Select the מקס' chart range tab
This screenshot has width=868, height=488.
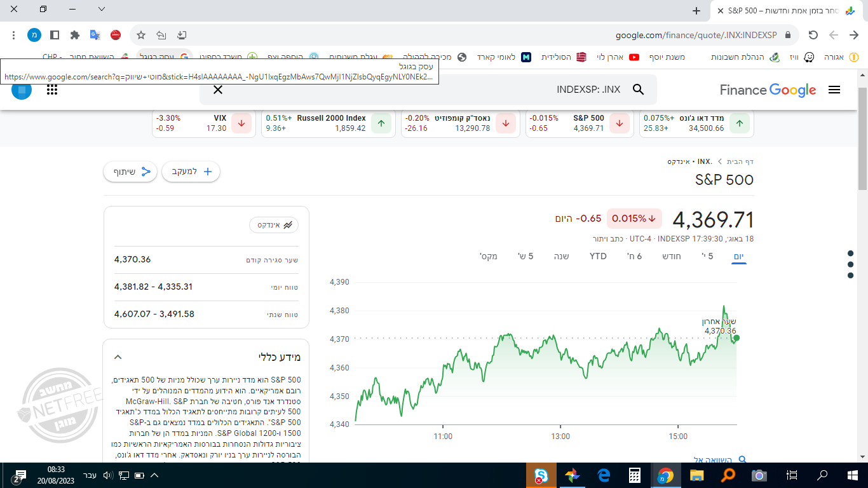(x=488, y=256)
